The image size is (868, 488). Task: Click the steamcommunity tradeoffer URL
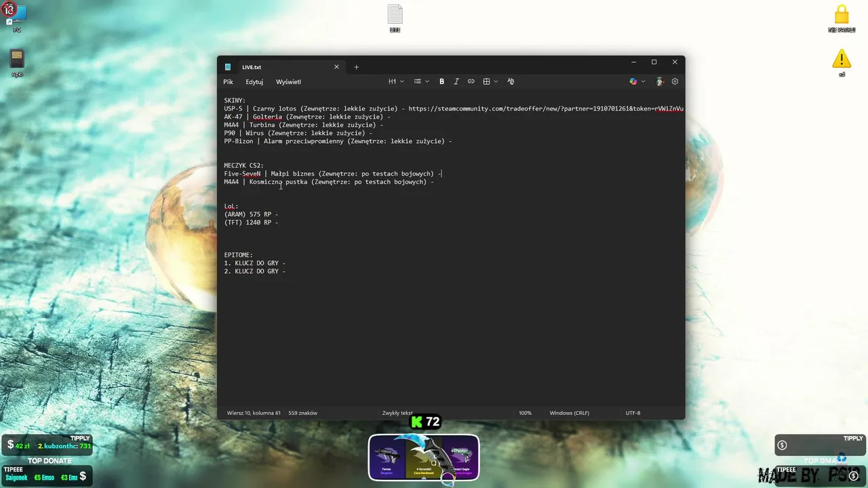[x=546, y=108]
